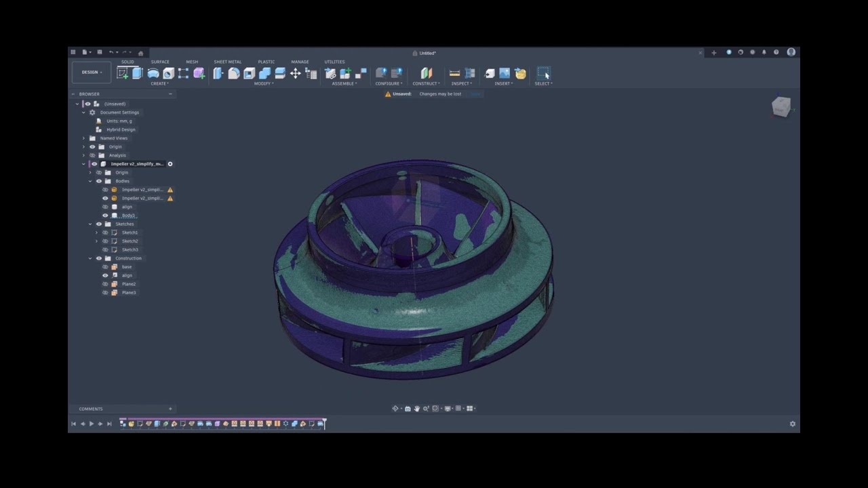The image size is (868, 488).
Task: Select the Measure tool
Action: pyautogui.click(x=454, y=73)
